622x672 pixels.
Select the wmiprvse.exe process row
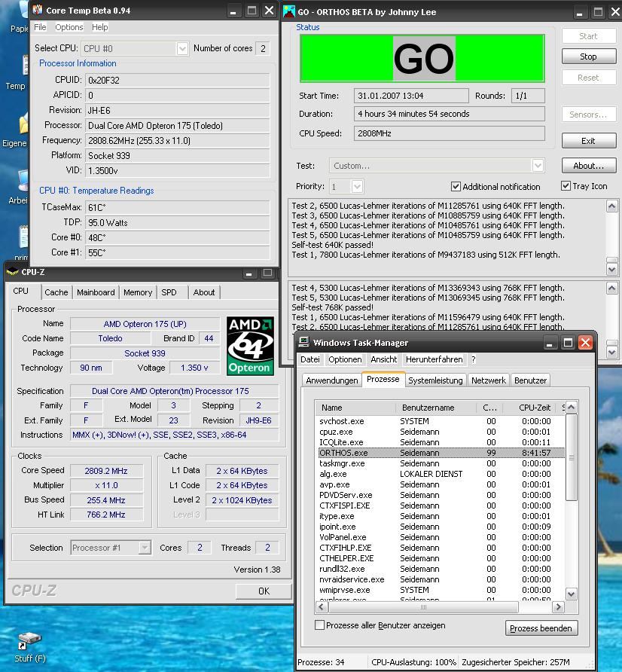pyautogui.click(x=441, y=590)
